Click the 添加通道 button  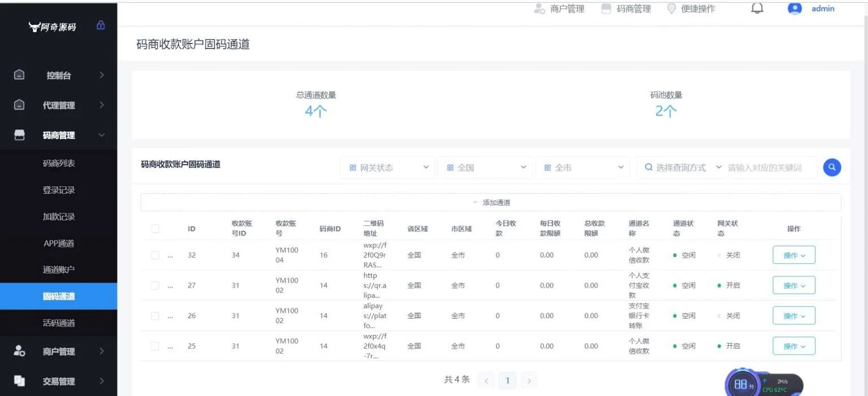(x=491, y=202)
